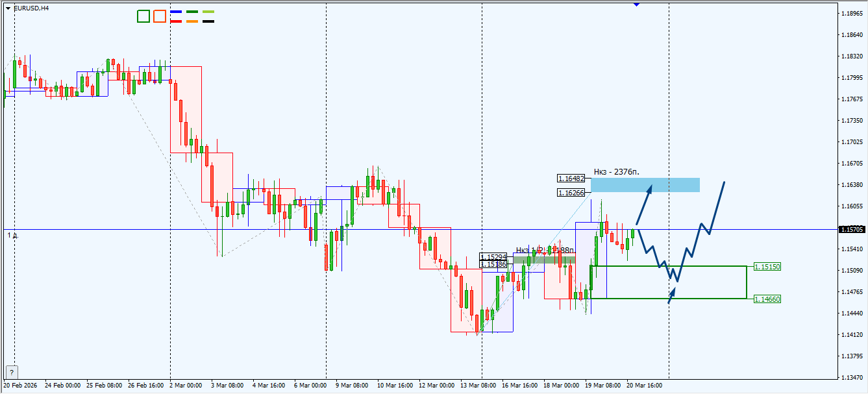868x394 pixels.
Task: Pick the light green line color swatch in legend
Action: pyautogui.click(x=208, y=12)
